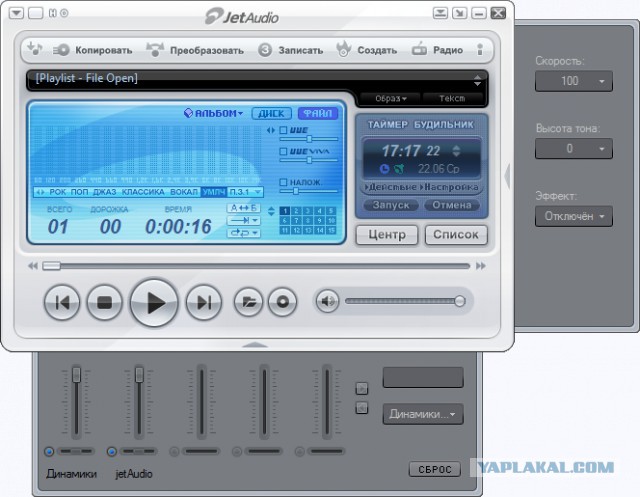Click the vertical dots more-options icon in the toolbar
Image resolution: width=640 pixels, height=497 pixels.
click(x=480, y=50)
